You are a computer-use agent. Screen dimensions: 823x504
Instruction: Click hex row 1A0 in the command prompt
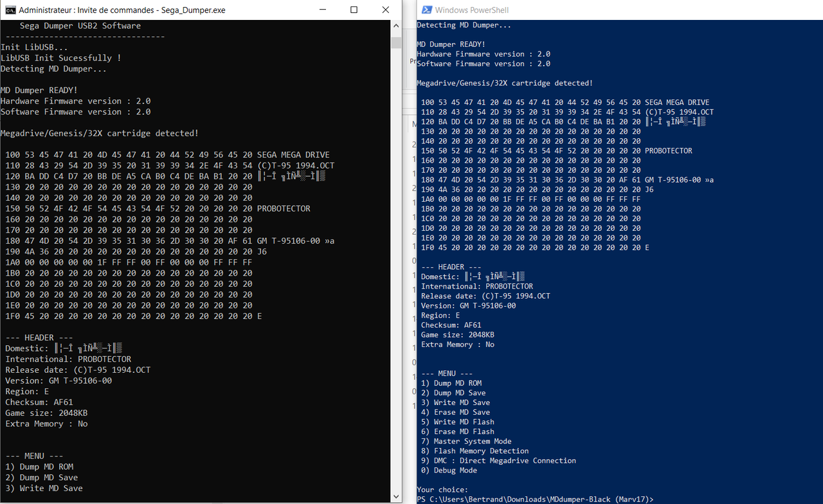129,262
